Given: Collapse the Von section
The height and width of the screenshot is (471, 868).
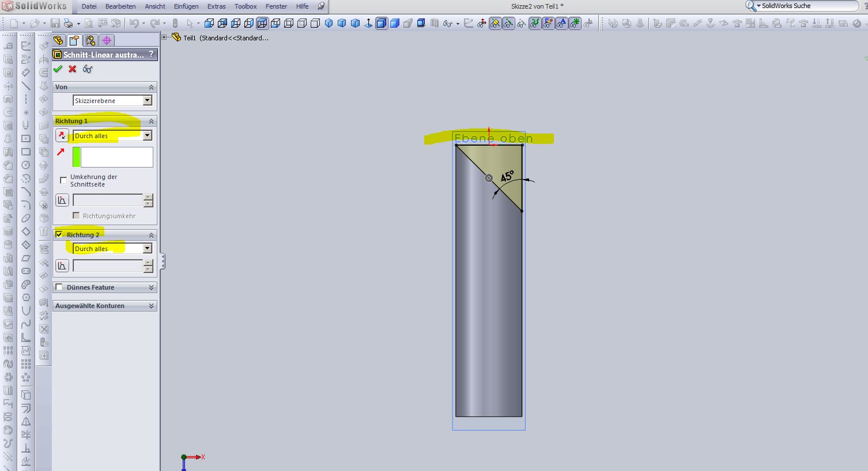Looking at the screenshot, I should [x=152, y=88].
